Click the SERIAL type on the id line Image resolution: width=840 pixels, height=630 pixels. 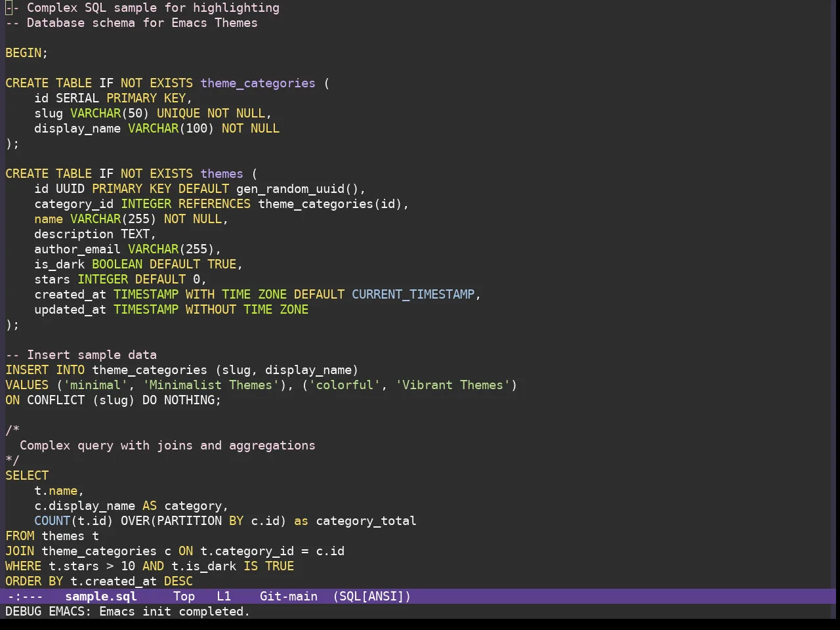pos(77,98)
